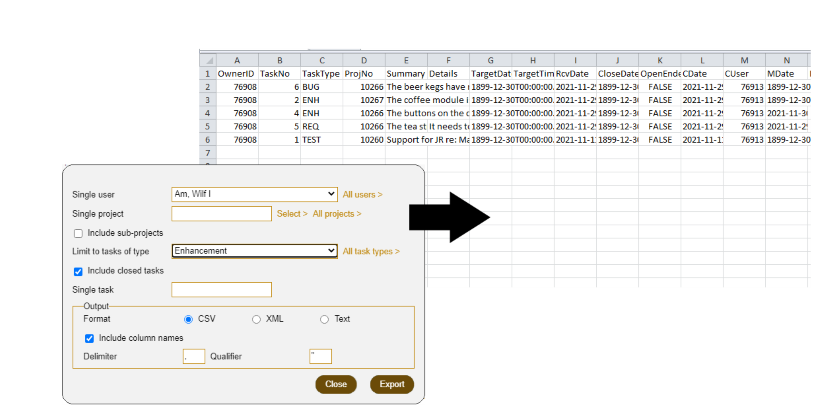This screenshot has height=411, width=822.
Task: Select column K header in spreadsheet
Action: coord(659,60)
